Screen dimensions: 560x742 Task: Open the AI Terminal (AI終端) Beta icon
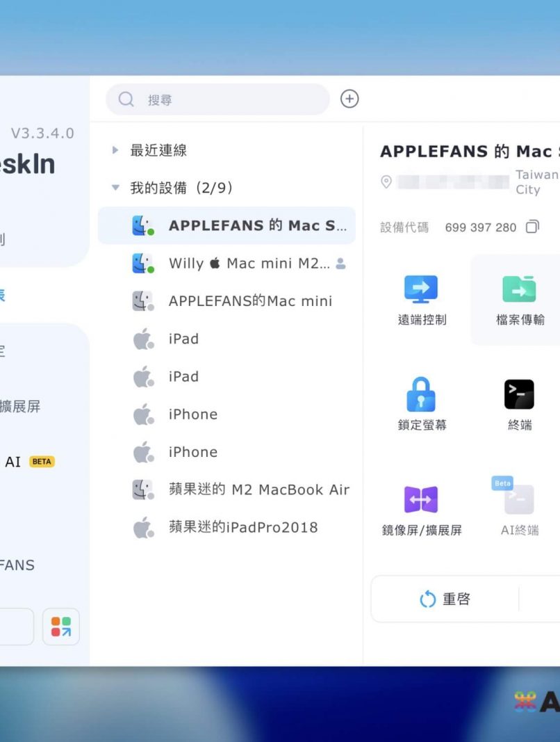(x=518, y=499)
